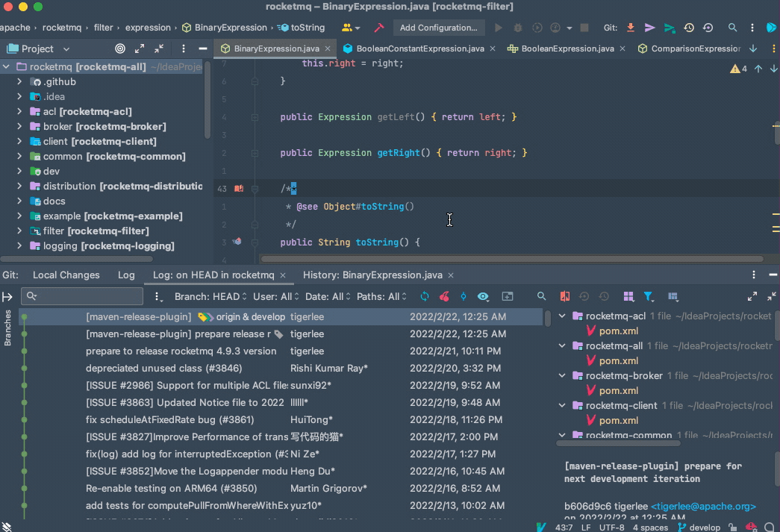Click the Git Update Project icon
This screenshot has width=780, height=532.
pos(630,28)
